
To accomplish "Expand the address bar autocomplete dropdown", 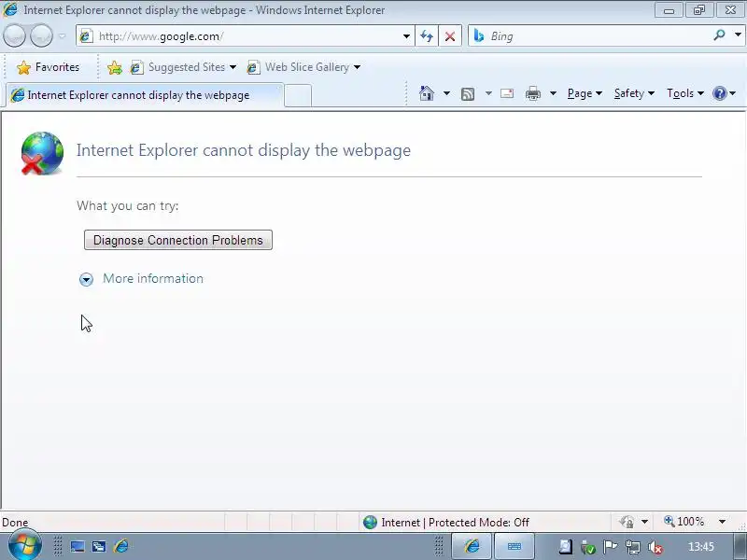I will [406, 36].
